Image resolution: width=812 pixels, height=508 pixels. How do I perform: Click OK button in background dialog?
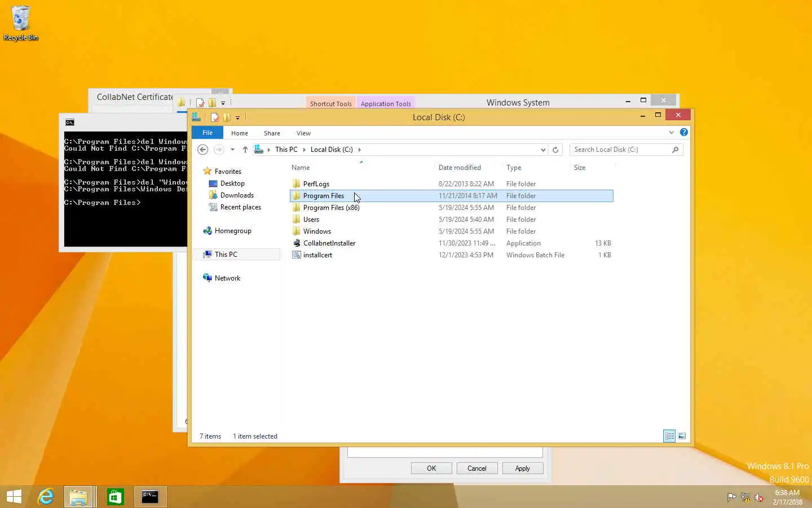pyautogui.click(x=431, y=468)
